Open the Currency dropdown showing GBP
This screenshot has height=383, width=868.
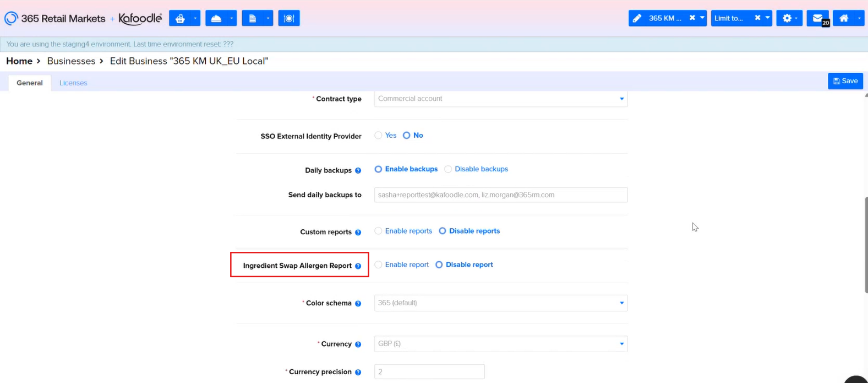[501, 344]
